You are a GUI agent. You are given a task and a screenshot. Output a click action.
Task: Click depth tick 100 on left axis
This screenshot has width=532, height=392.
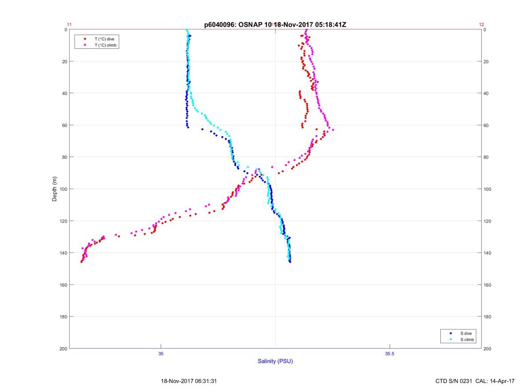[63, 189]
